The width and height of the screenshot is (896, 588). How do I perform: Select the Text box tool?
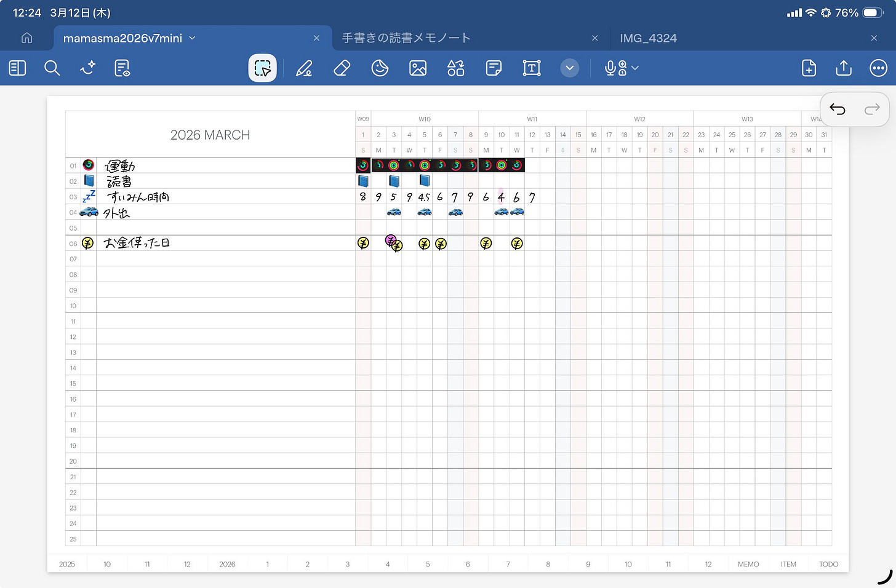pyautogui.click(x=532, y=68)
